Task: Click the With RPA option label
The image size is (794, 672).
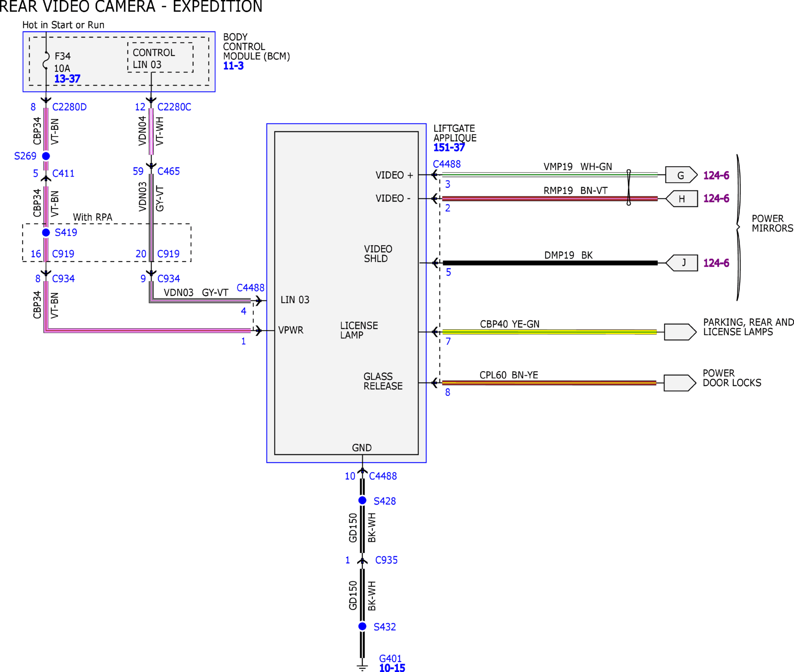Action: tap(92, 217)
